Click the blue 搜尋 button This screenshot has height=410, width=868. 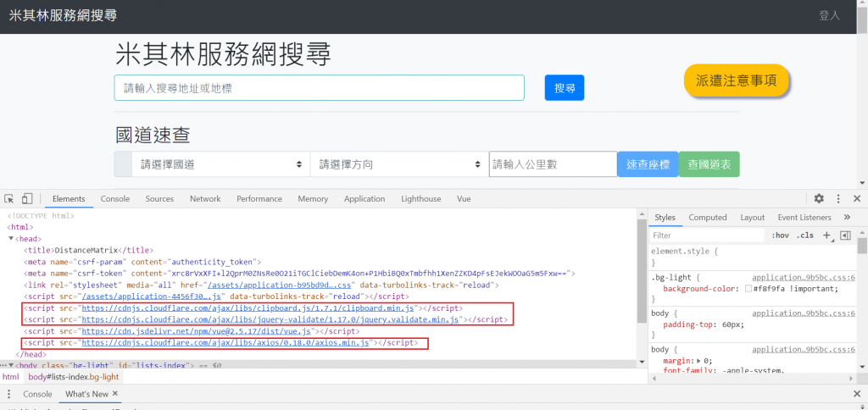(x=564, y=88)
